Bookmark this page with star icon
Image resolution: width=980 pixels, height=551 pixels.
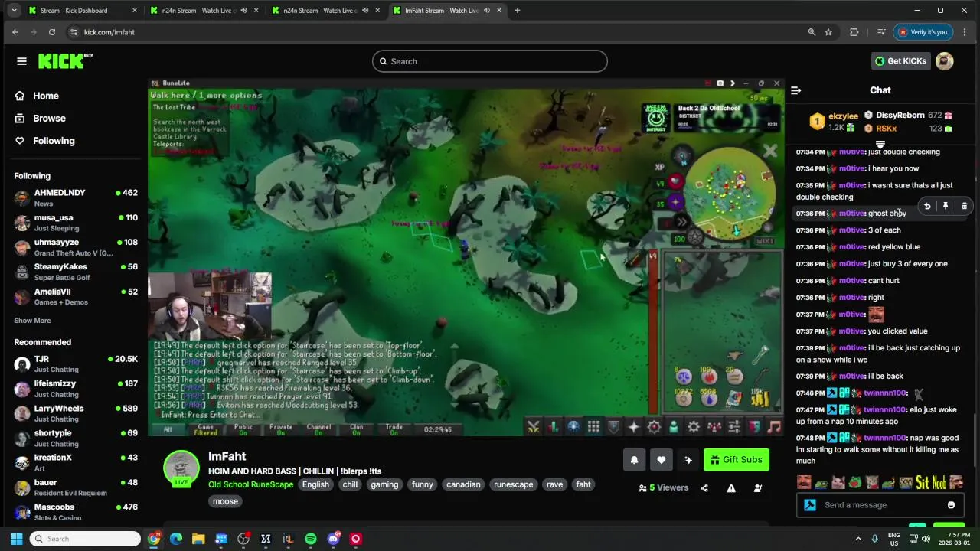(828, 32)
